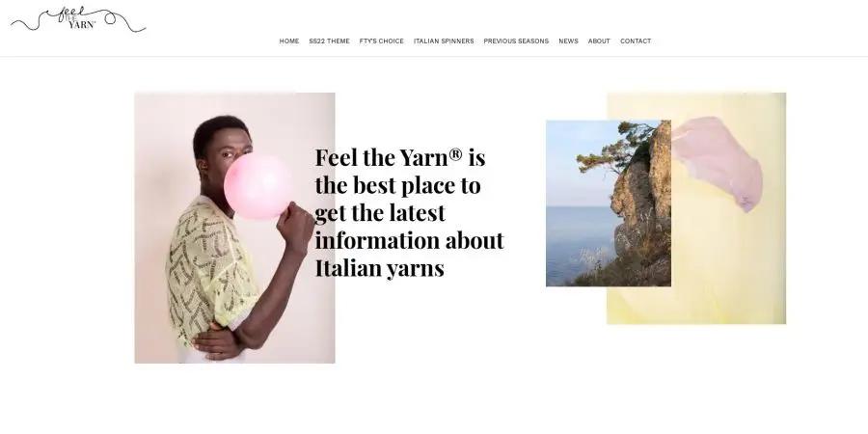The width and height of the screenshot is (868, 434).
Task: Click the pink balloon in the photo
Action: [x=258, y=186]
